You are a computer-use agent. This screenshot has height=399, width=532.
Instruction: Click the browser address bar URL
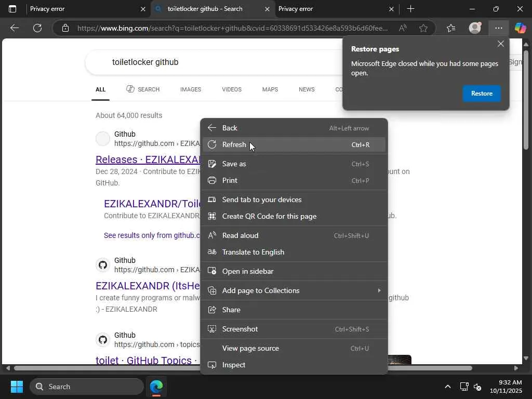point(232,28)
